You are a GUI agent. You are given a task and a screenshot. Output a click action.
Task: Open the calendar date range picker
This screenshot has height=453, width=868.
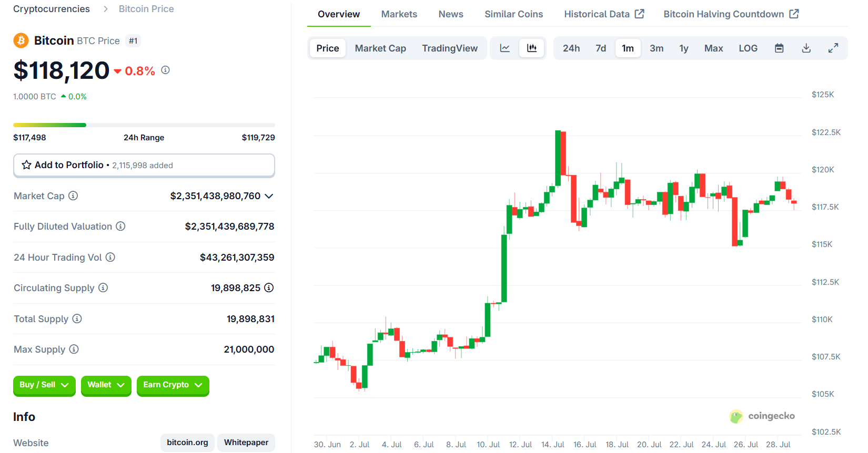(x=779, y=48)
